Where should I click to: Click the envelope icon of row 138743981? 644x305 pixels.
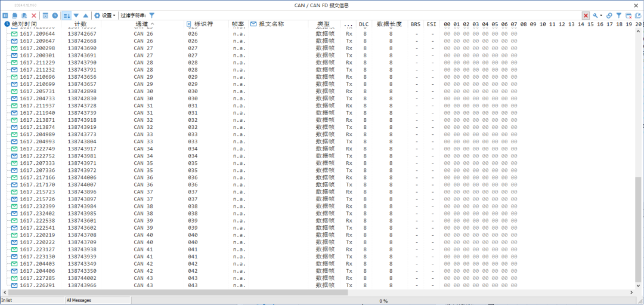point(14,156)
